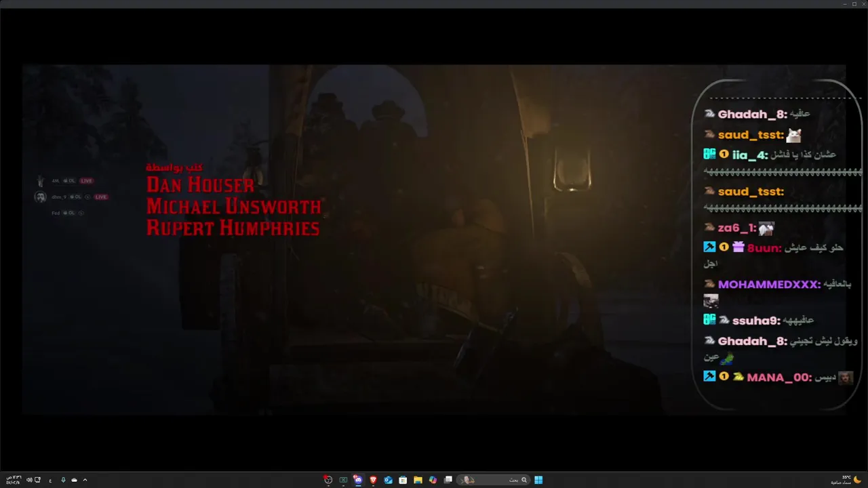The width and height of the screenshot is (868, 488).
Task: Open the green download arrow tray icon
Action: (63, 480)
